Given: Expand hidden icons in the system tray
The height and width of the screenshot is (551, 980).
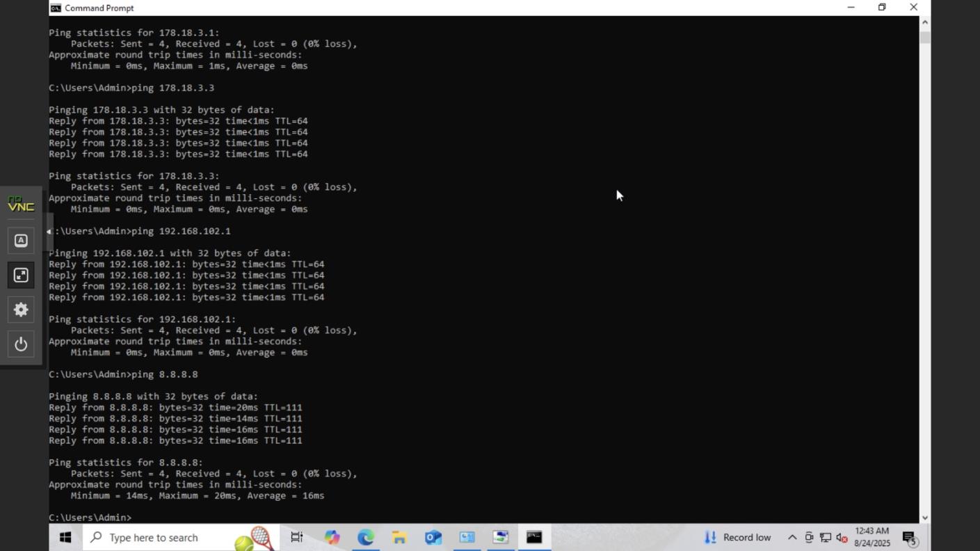Looking at the screenshot, I should coord(792,537).
